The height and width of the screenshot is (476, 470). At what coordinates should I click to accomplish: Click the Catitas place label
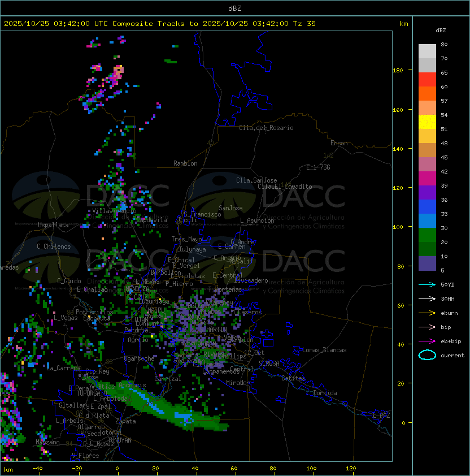tap(293, 378)
